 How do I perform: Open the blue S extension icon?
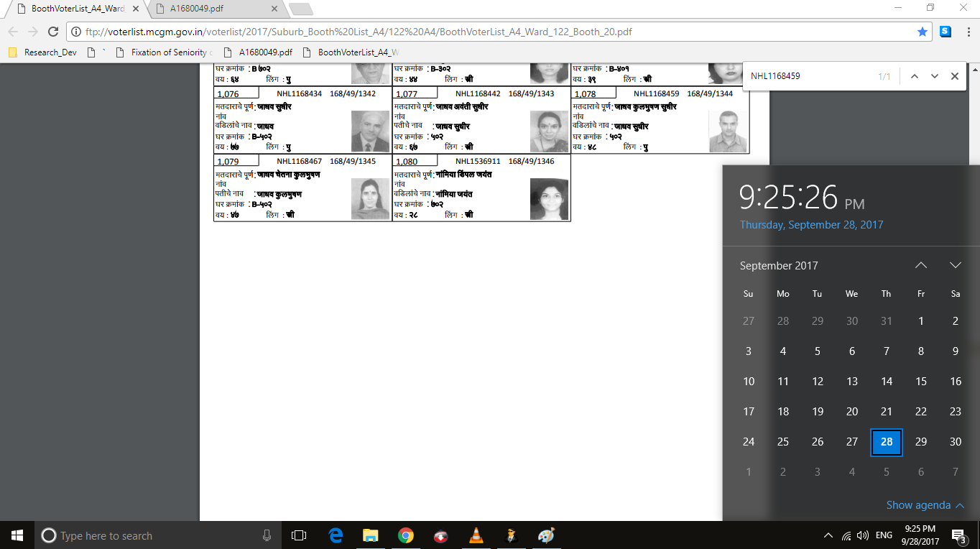pos(946,32)
